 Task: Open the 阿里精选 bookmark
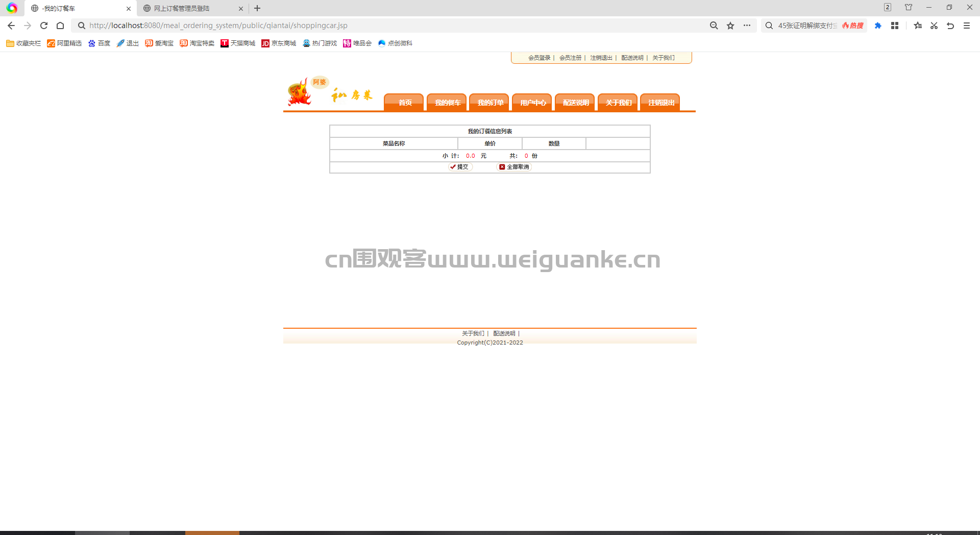(x=64, y=43)
